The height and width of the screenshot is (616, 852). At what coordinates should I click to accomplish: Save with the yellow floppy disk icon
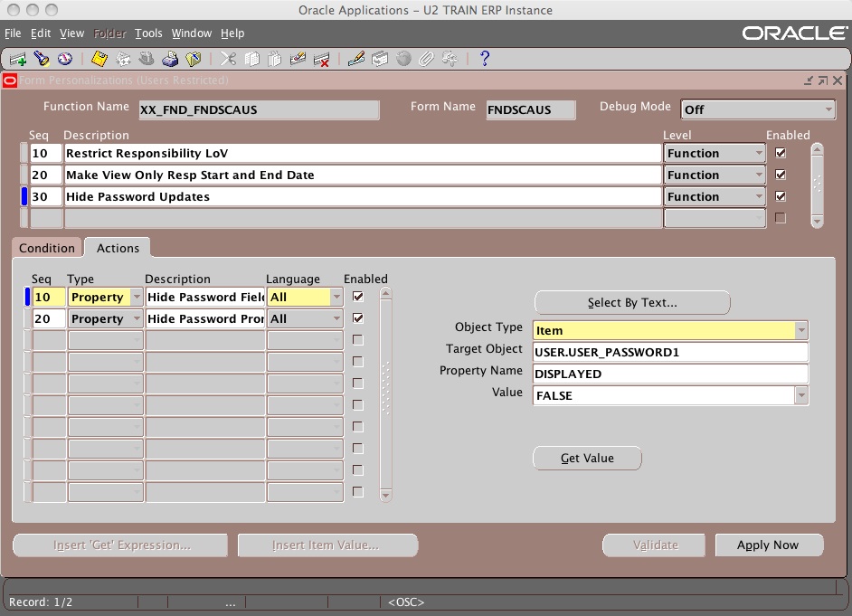99,59
